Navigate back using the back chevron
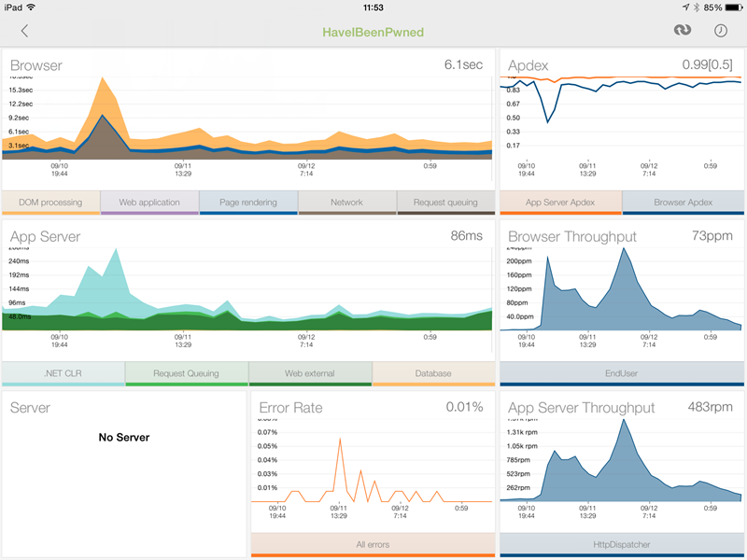 coord(22,31)
